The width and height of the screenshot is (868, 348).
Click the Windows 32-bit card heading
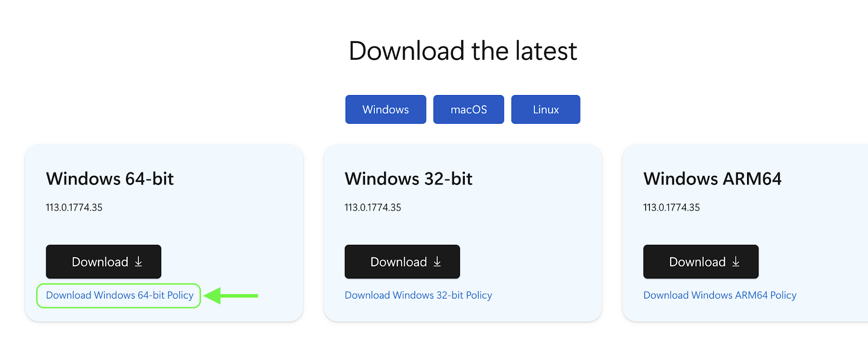point(409,179)
